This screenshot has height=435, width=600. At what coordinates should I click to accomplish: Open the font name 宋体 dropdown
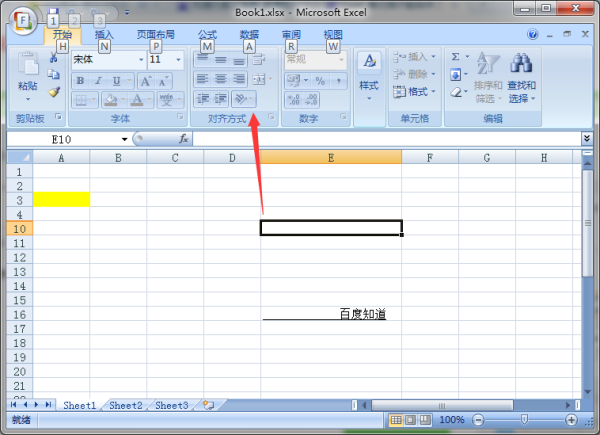(x=141, y=60)
